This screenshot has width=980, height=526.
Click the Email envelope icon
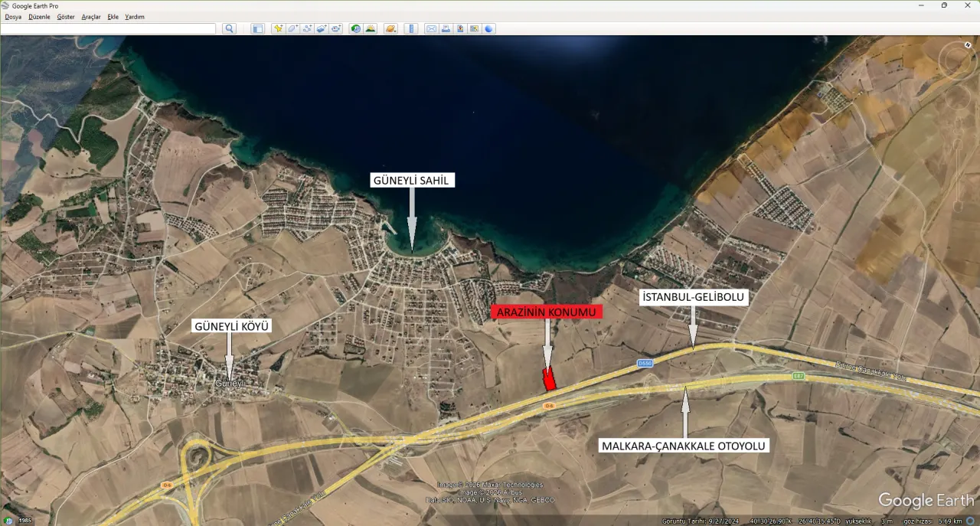[x=432, y=28]
